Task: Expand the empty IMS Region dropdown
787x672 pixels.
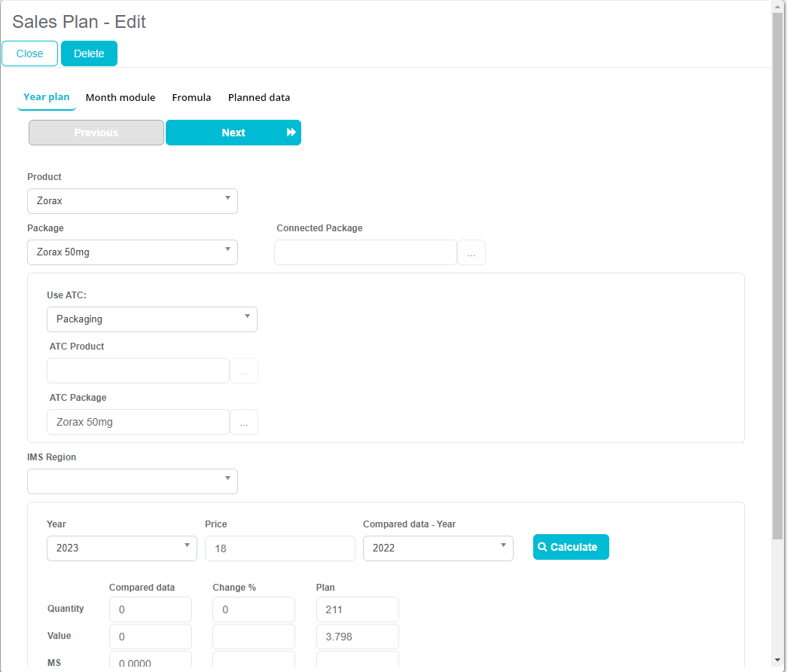Action: [x=133, y=481]
